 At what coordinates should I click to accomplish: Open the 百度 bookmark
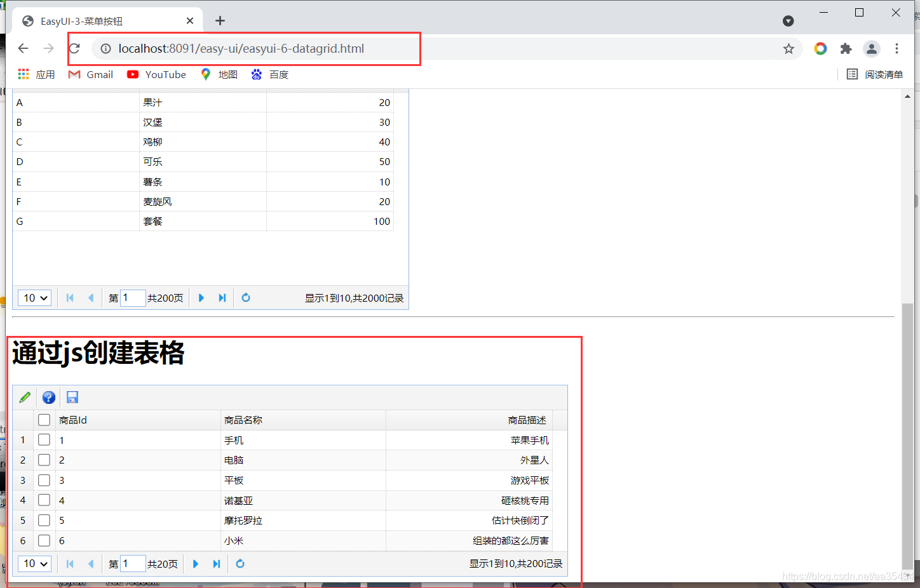(270, 74)
